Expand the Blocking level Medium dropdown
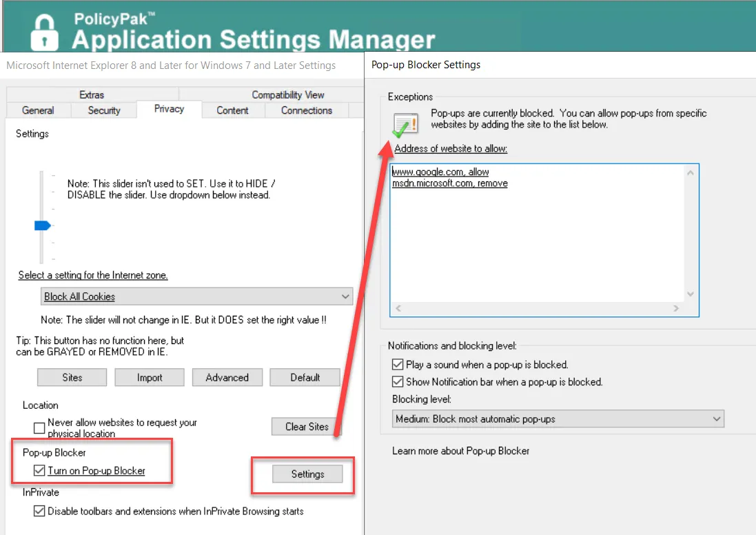Viewport: 756px width, 535px height. click(558, 418)
